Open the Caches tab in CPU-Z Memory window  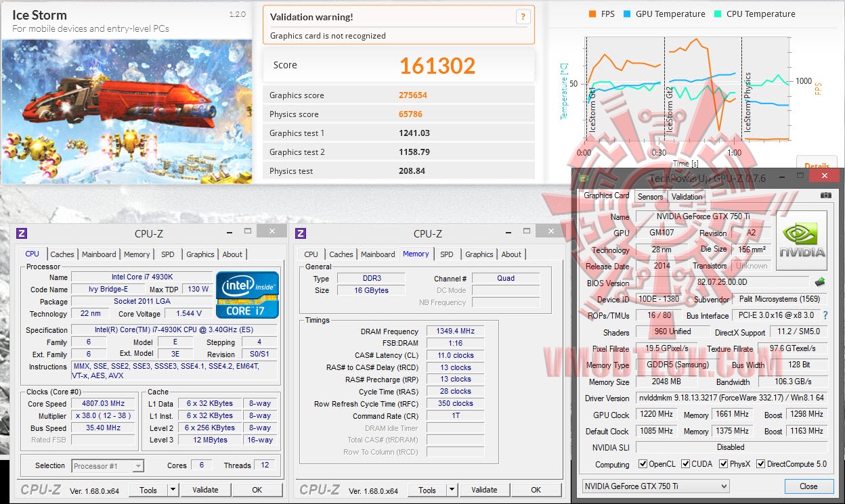pos(341,254)
